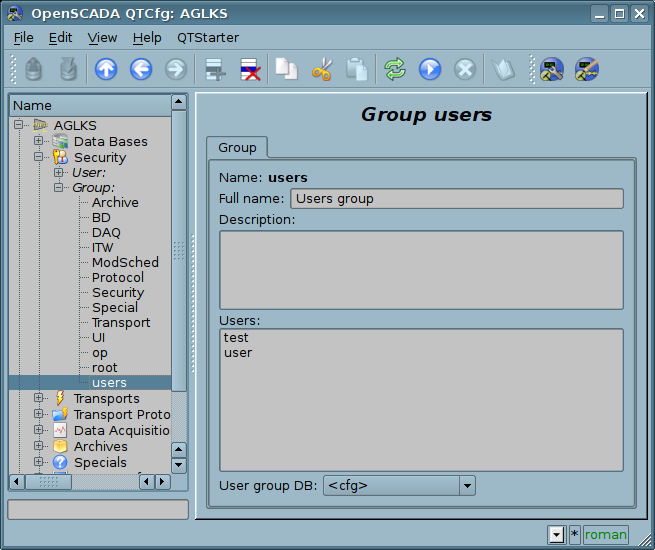This screenshot has height=550, width=655.
Task: Expand the User: branch
Action: (x=58, y=172)
